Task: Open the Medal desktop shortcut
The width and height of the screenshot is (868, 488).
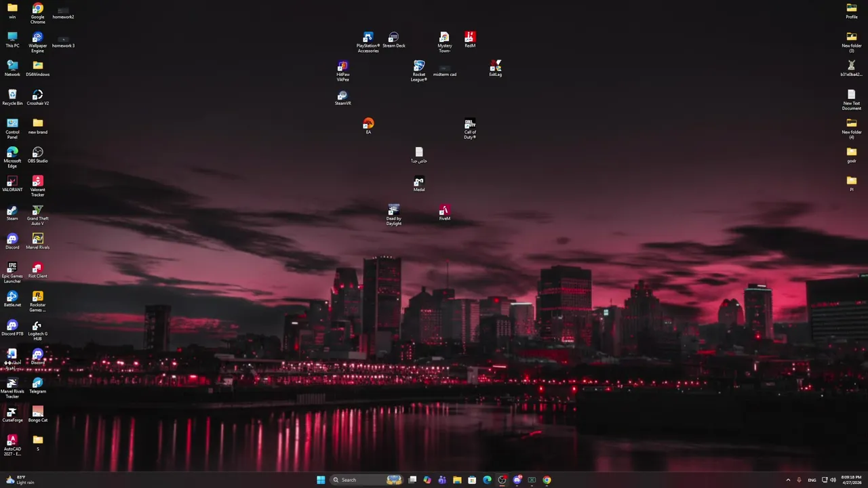Action: point(419,184)
